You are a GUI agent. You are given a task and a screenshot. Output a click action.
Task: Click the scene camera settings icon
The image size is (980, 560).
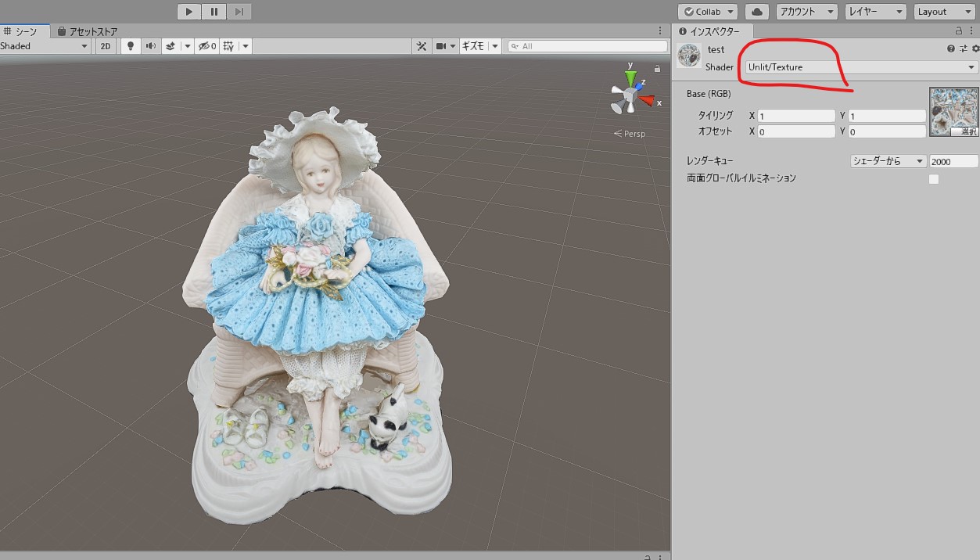(x=441, y=46)
